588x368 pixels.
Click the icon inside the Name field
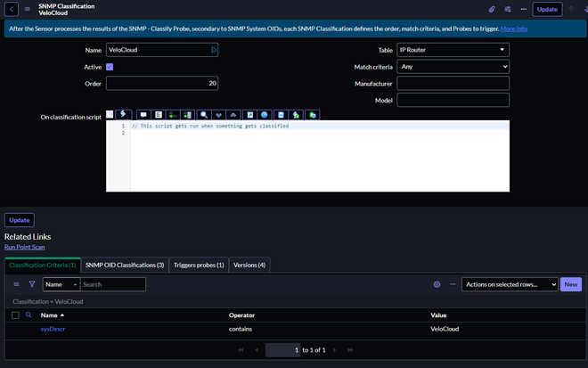tap(214, 50)
